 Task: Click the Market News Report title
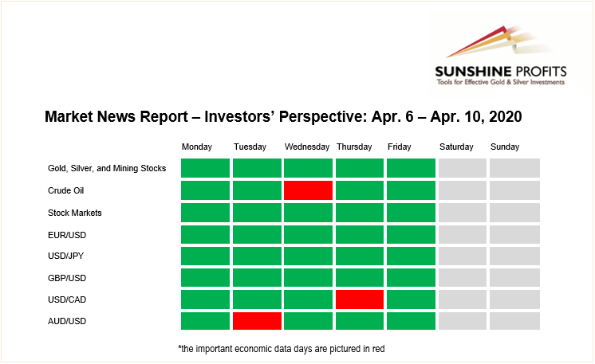click(283, 117)
